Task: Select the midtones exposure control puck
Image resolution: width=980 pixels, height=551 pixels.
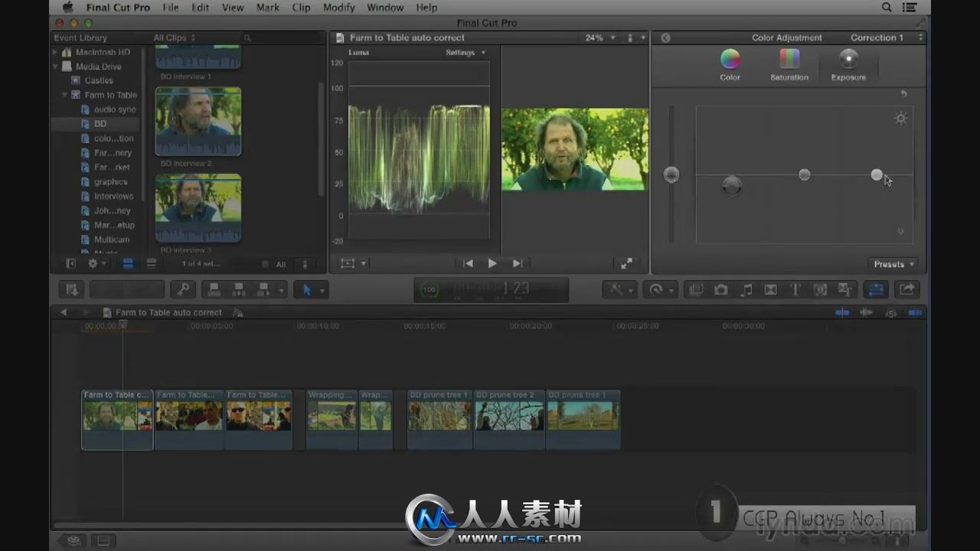Action: click(804, 174)
